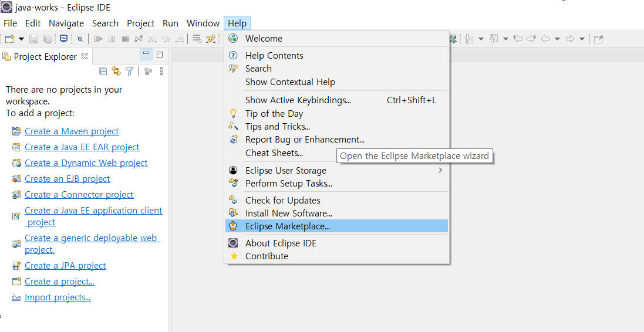Open the Next Annotation dropdown arrow
This screenshot has width=644, height=332.
coord(481,39)
